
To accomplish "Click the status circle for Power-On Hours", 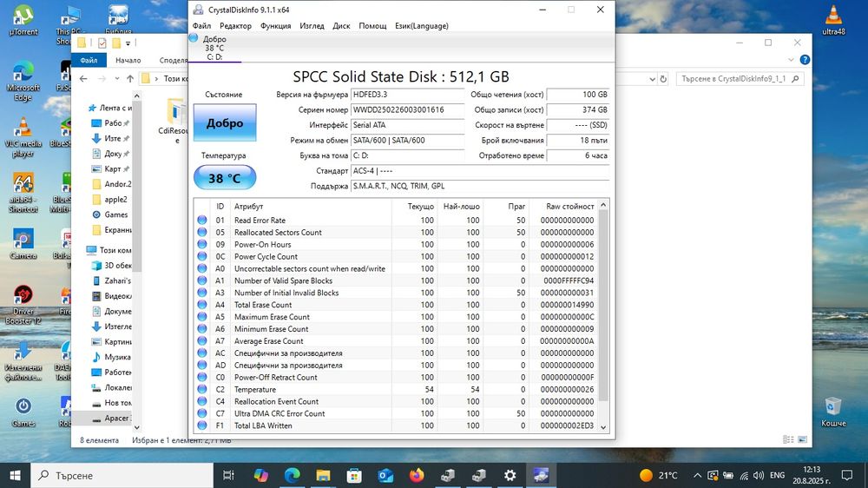I will pos(202,244).
